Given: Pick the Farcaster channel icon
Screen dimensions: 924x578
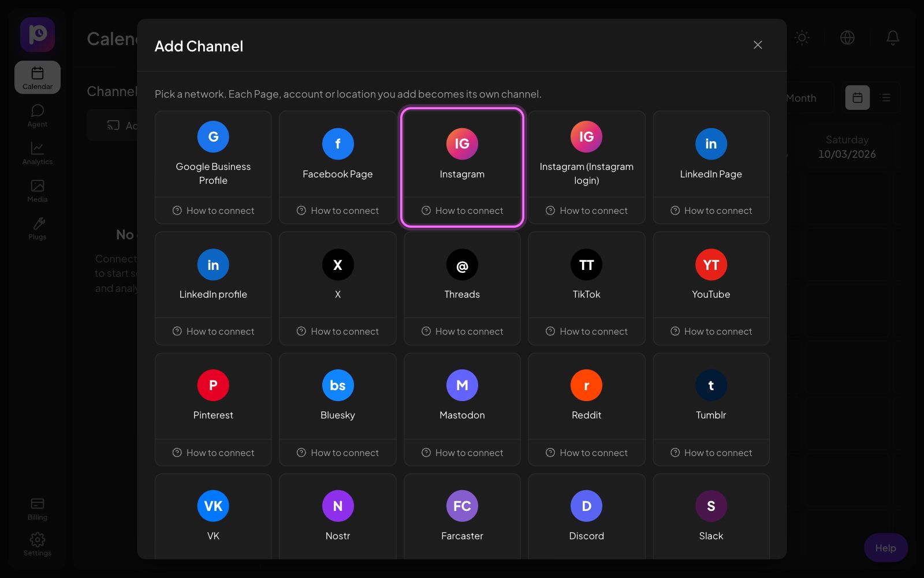Looking at the screenshot, I should [x=462, y=506].
